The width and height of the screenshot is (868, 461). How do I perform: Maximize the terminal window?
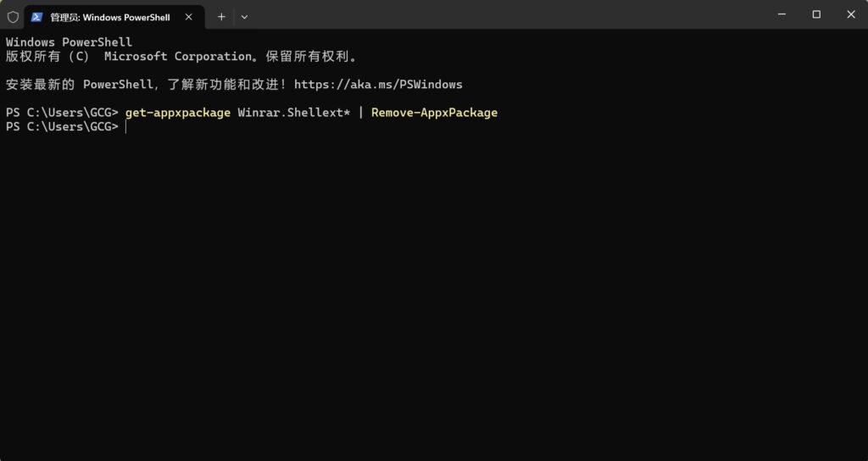[x=816, y=14]
